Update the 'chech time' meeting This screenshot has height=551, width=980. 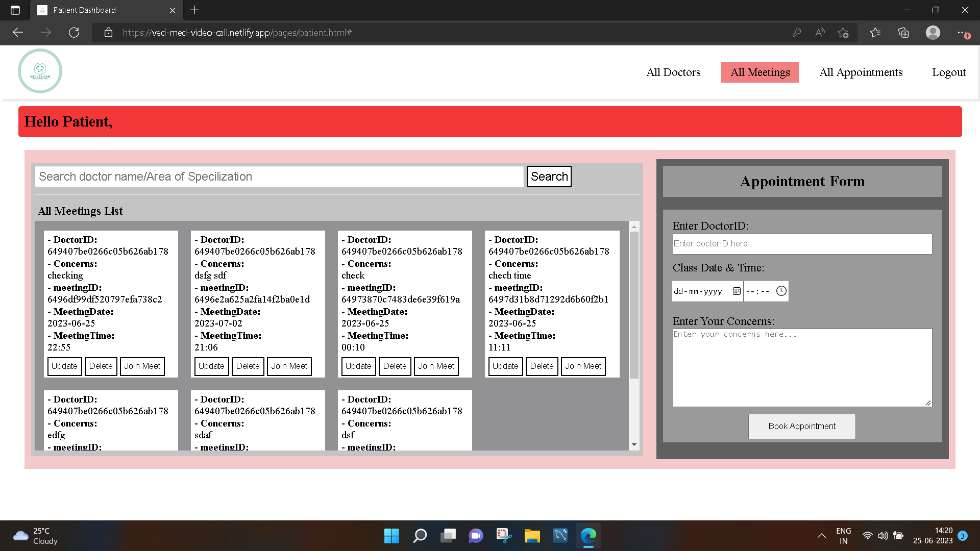505,366
